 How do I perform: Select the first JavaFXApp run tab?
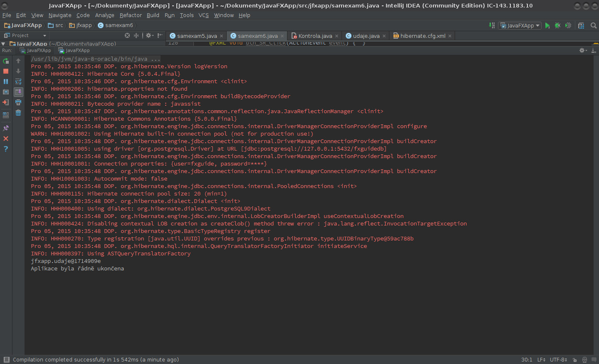(x=36, y=50)
